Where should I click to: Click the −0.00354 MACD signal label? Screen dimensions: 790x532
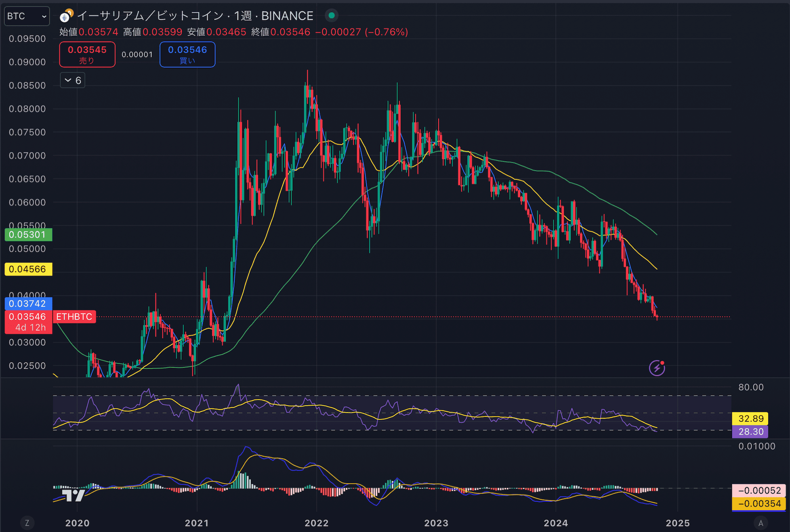pyautogui.click(x=759, y=504)
